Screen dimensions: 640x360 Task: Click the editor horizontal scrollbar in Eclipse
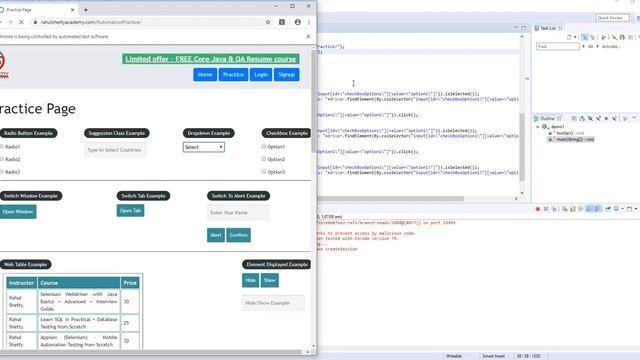click(x=390, y=199)
